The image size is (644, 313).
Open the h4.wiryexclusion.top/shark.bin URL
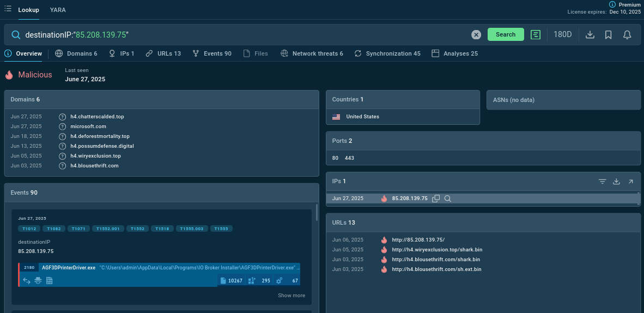[x=437, y=250]
